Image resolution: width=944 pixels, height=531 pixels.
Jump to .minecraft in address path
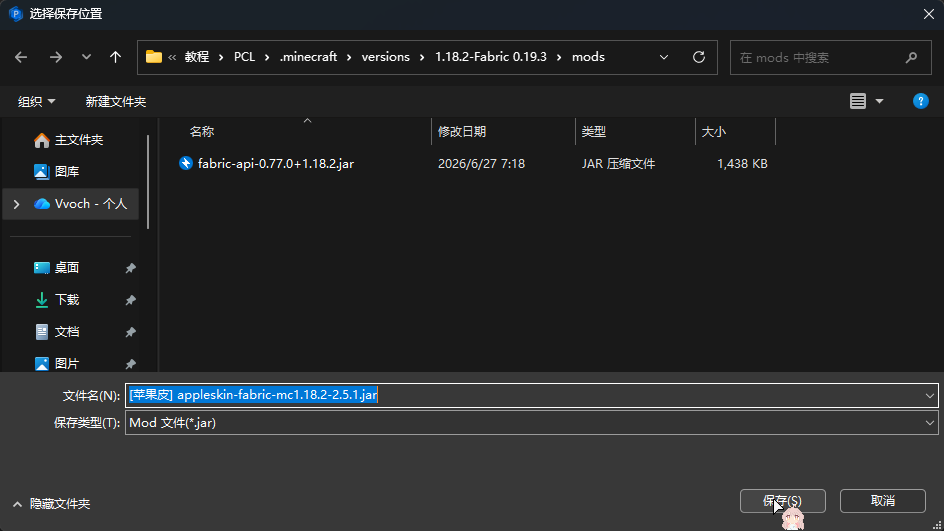click(x=308, y=57)
